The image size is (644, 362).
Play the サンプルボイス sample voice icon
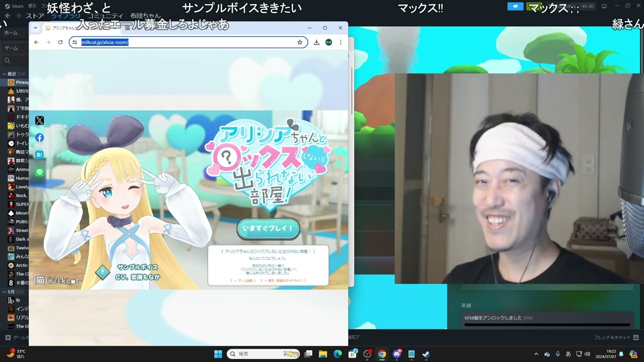click(103, 272)
